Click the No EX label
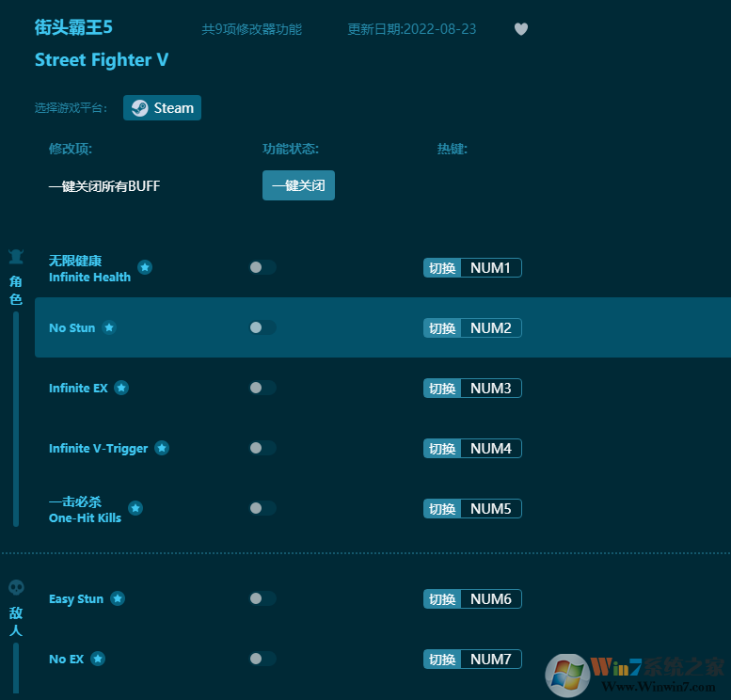Image resolution: width=731 pixels, height=700 pixels. 66,659
